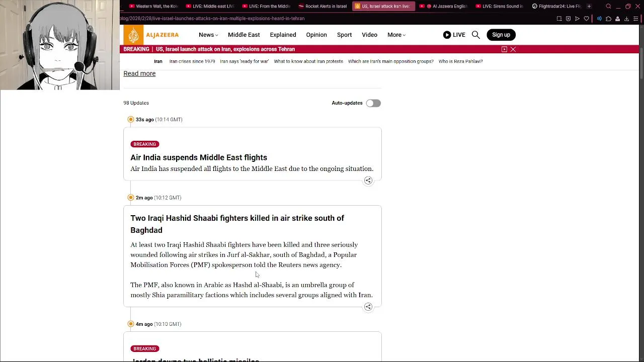The image size is (644, 362).
Task: Click the BREAKING headline about Tehran explosions
Action: [x=225, y=49]
